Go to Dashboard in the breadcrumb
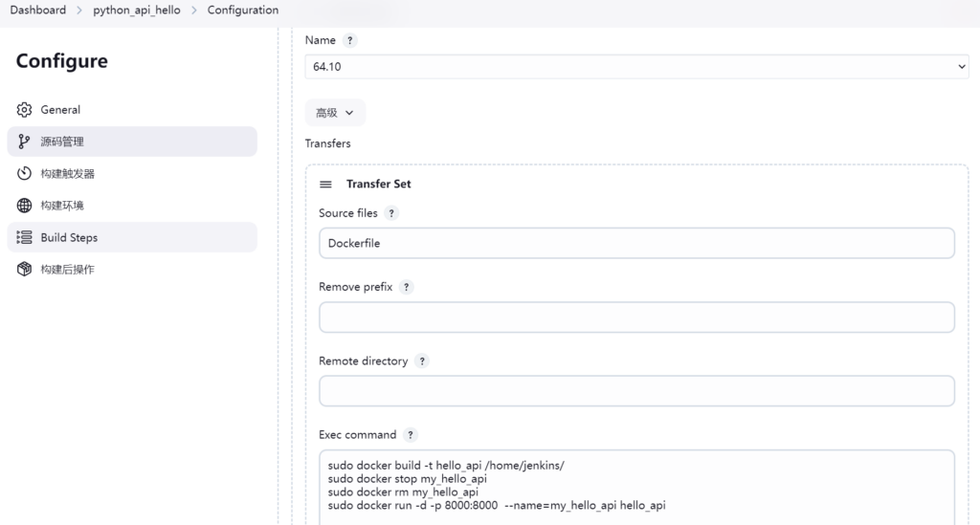The width and height of the screenshot is (980, 525). (38, 11)
